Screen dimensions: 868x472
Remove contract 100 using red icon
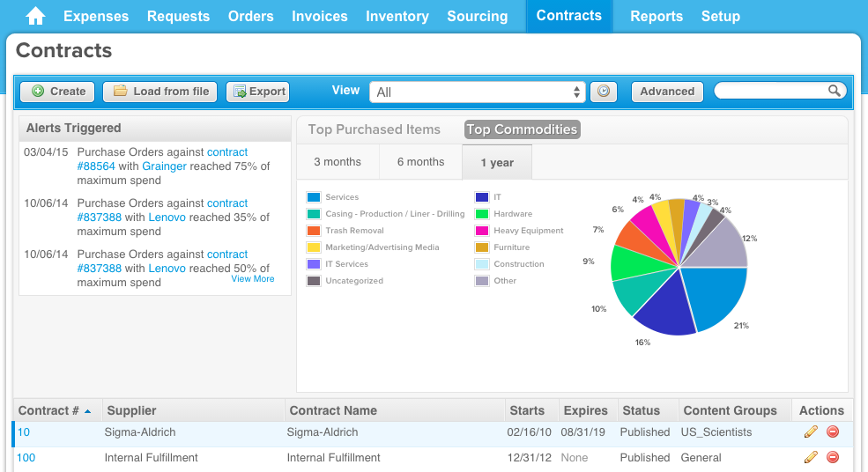[833, 458]
